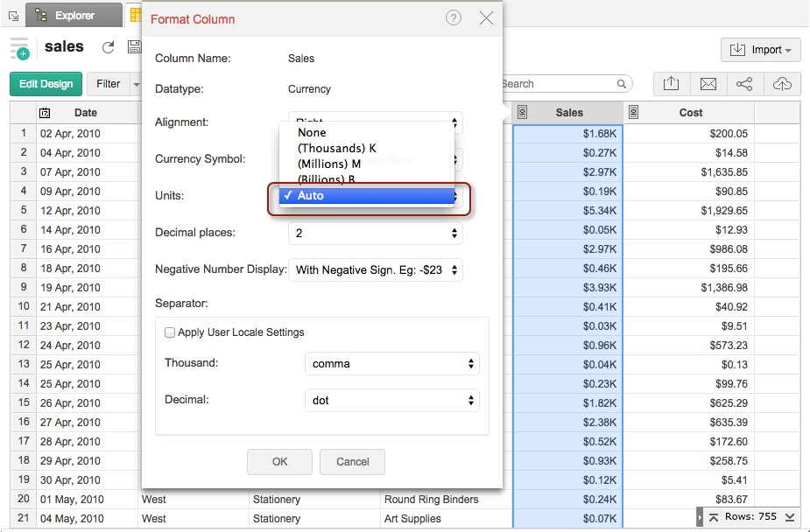This screenshot has width=810, height=532.
Task: Open the Decimal places dropdown
Action: [375, 233]
